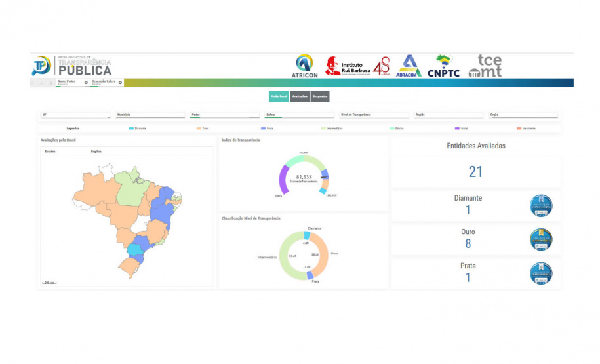Open the UF filter dropdown

(75, 115)
